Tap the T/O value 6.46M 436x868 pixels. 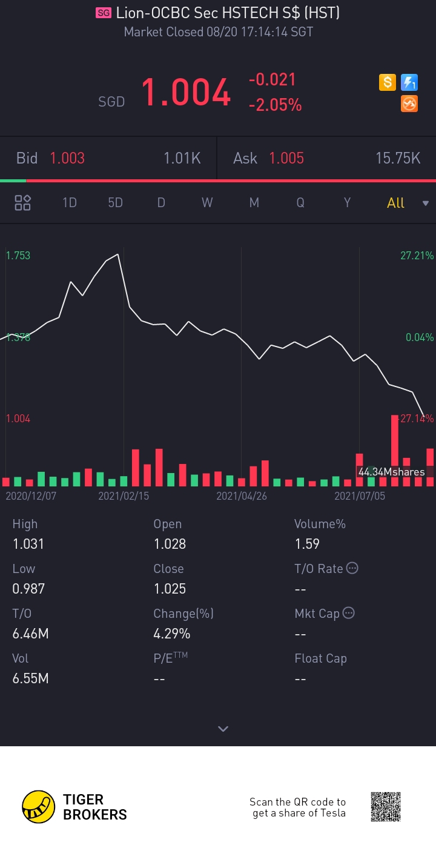pyautogui.click(x=30, y=634)
